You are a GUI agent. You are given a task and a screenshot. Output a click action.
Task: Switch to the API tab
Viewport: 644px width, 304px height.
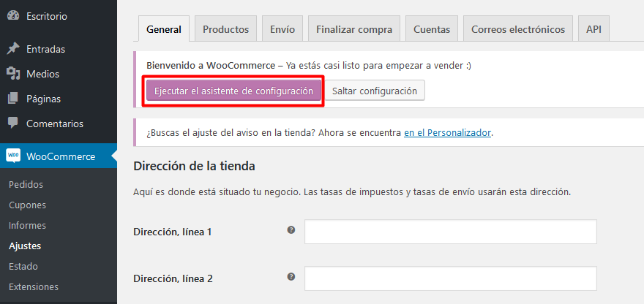[594, 28]
